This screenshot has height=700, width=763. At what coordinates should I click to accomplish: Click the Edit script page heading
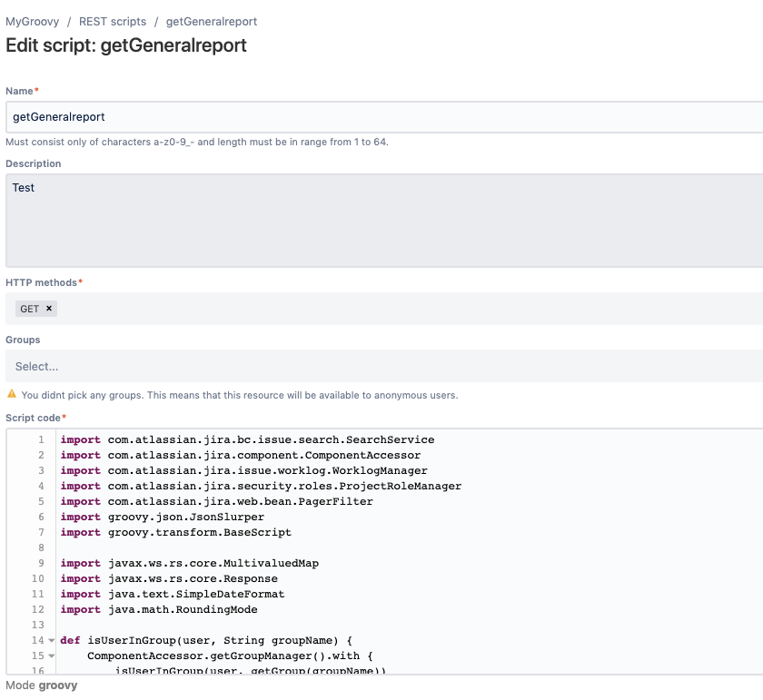click(x=126, y=45)
